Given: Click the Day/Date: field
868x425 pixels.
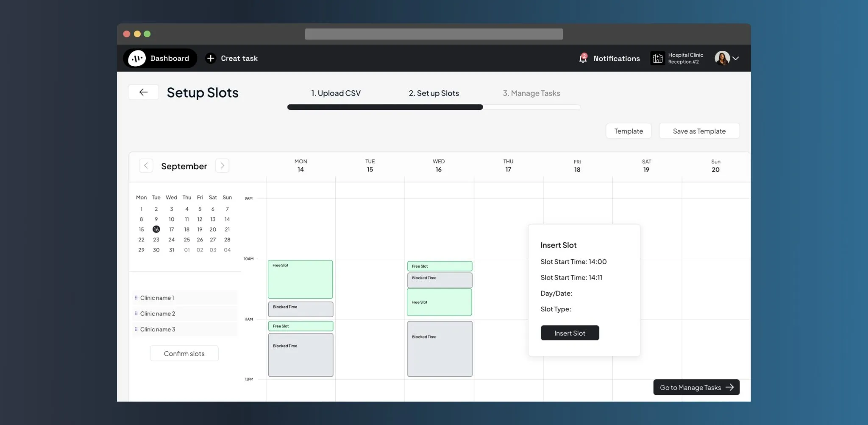Looking at the screenshot, I should (556, 294).
